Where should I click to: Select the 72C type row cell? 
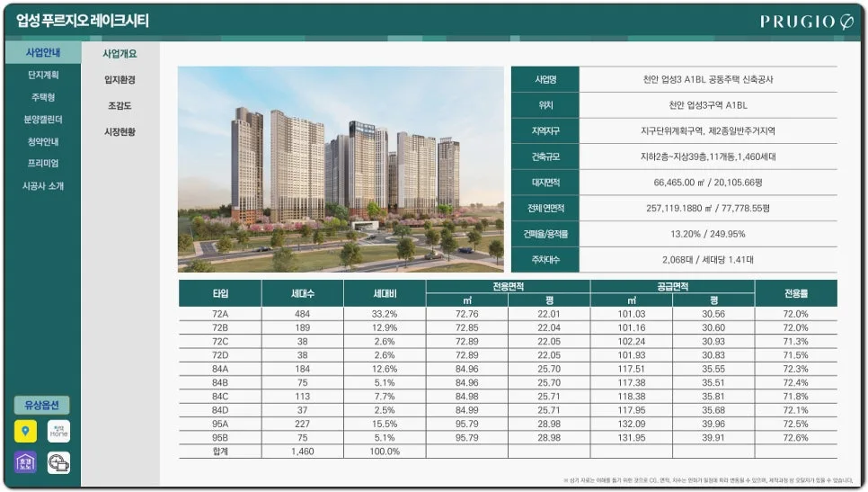[x=220, y=342]
